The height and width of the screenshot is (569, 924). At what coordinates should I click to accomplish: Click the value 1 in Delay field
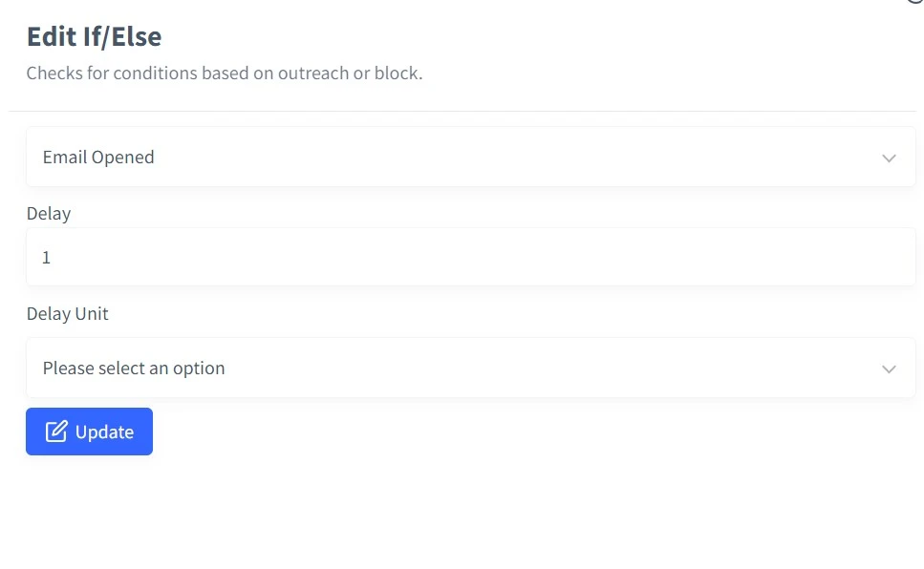point(46,258)
